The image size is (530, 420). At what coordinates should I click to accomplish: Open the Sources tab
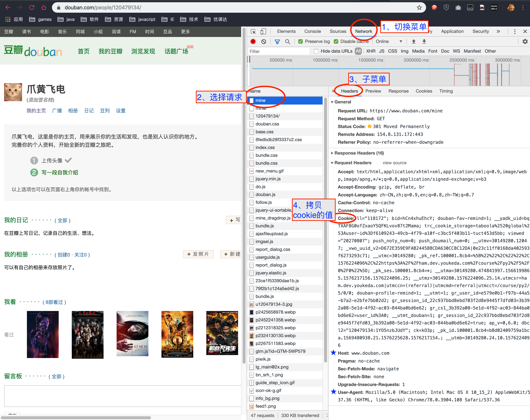tap(338, 31)
